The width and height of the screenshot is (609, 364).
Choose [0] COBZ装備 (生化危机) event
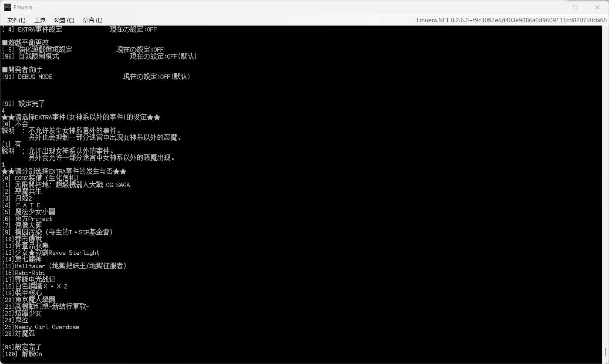40,178
